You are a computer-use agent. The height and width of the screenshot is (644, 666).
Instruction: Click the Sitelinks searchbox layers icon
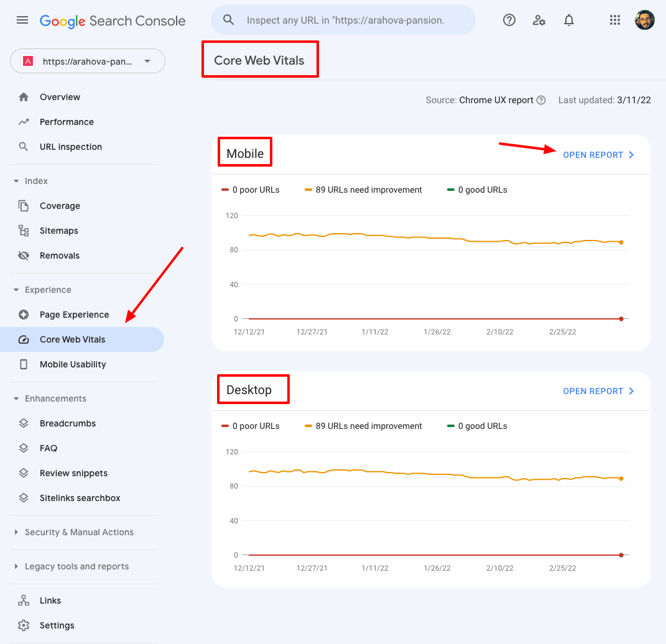[24, 498]
